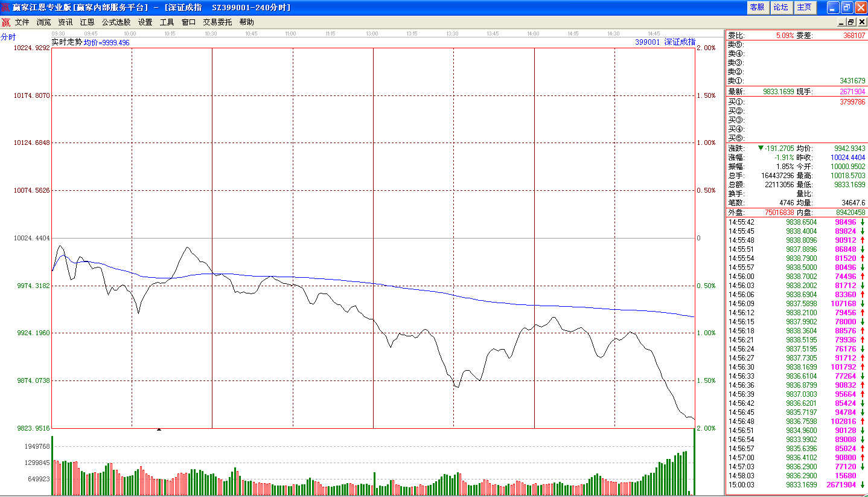Click the 买① volume 3799786
Viewport: 868px width, 497px height.
852,102
